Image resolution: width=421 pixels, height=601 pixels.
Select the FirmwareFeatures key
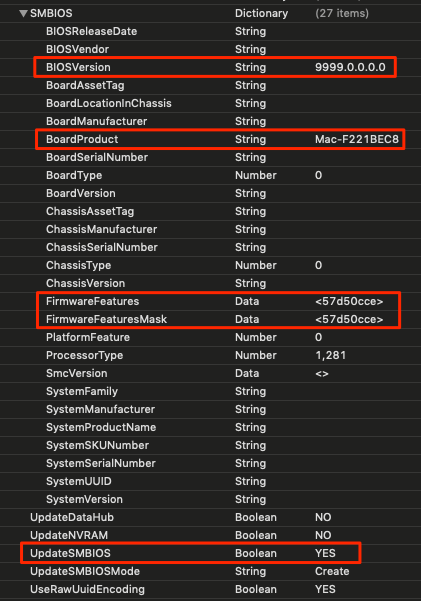[92, 302]
